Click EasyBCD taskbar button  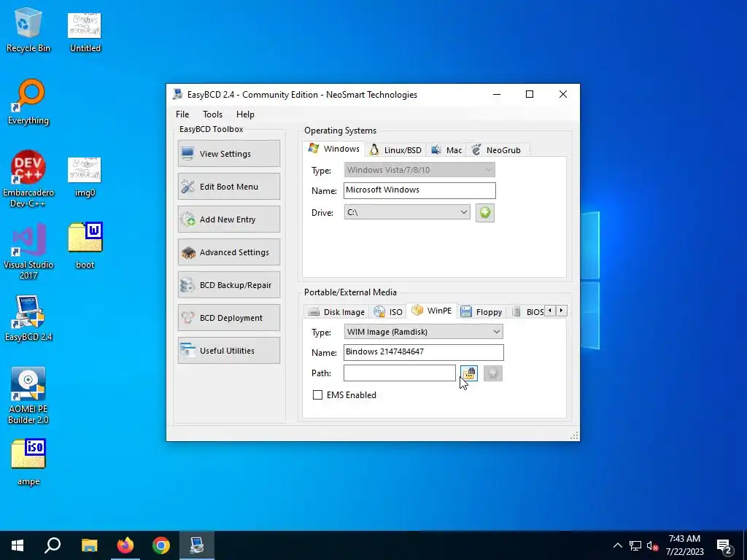[x=197, y=545]
